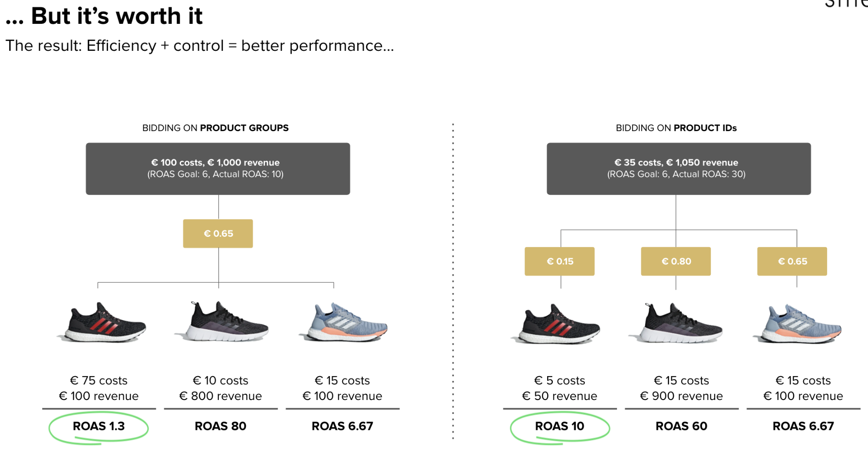This screenshot has height=453, width=868.
Task: Select the ROAS 60 label
Action: [x=681, y=427]
